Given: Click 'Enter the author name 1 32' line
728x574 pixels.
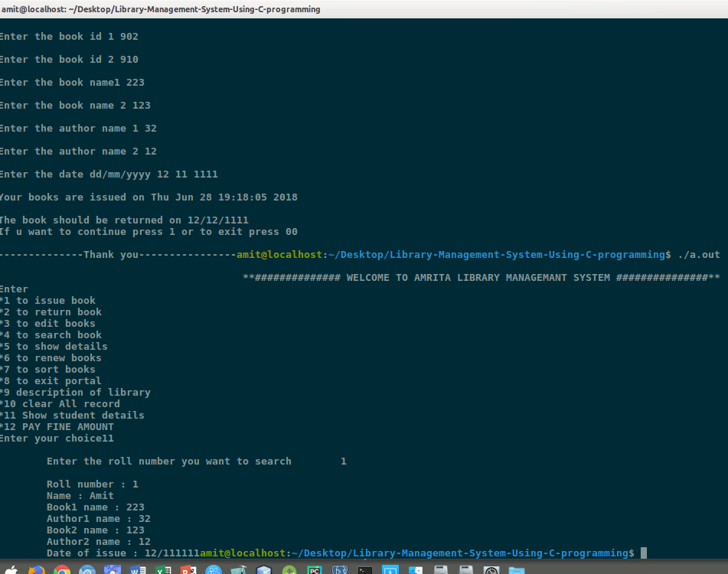Looking at the screenshot, I should 78,129.
